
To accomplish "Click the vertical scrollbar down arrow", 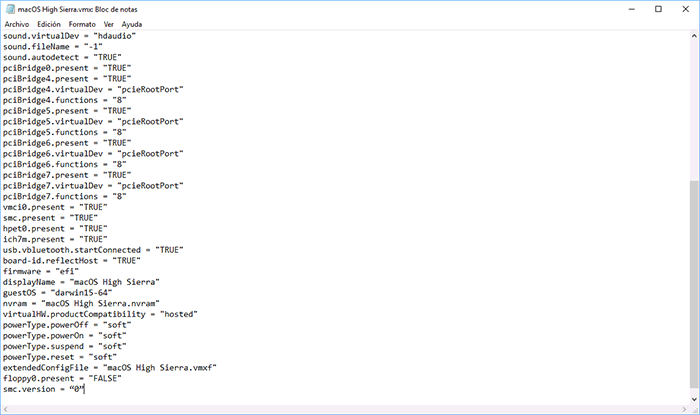I will click(x=694, y=399).
